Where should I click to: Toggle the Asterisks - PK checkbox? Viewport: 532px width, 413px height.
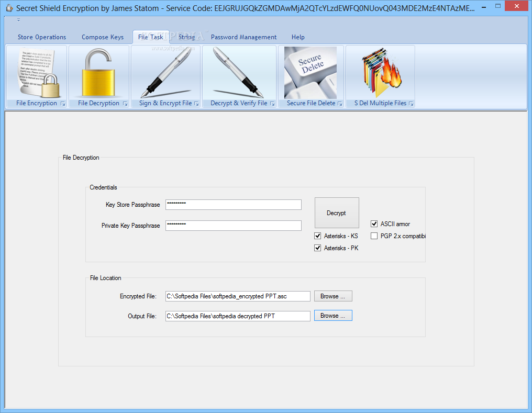[317, 248]
